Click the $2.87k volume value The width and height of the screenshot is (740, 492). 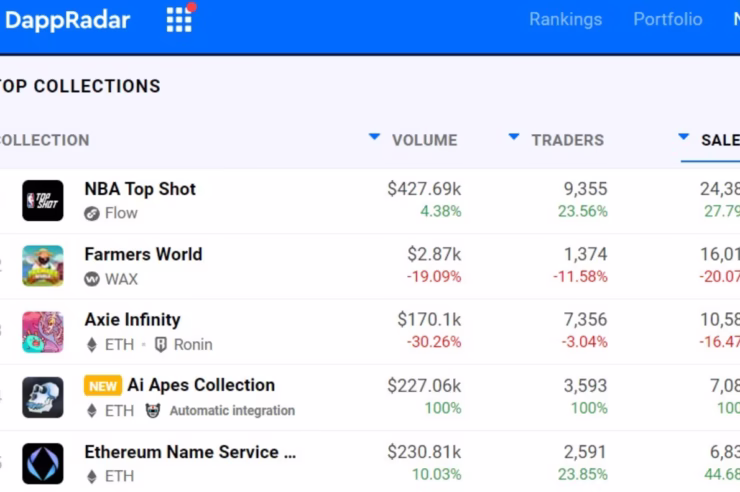pos(434,254)
